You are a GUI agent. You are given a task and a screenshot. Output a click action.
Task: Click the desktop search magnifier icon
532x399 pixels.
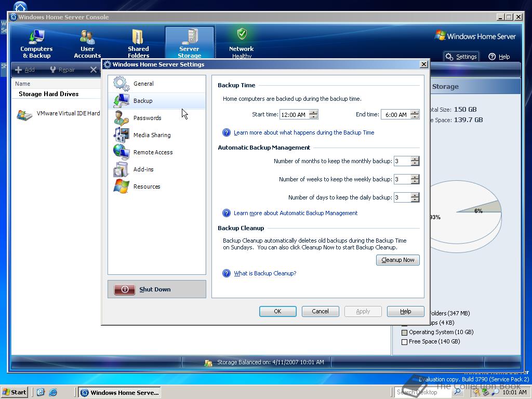457,392
